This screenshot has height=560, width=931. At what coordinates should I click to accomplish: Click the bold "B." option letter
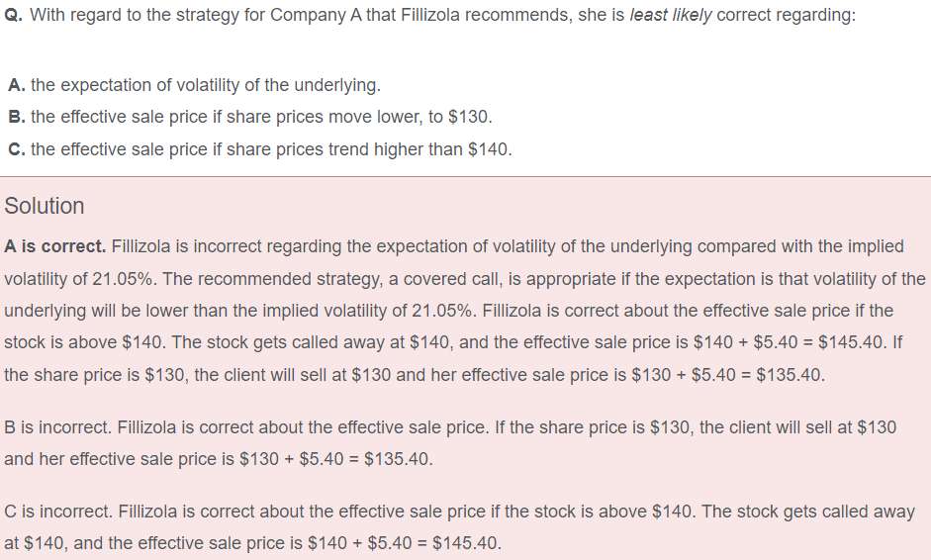pyautogui.click(x=16, y=117)
